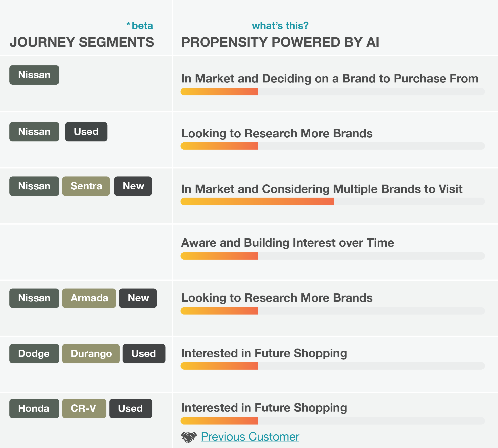Click the Journey Segments column header
Viewport: 498px width, 448px height.
click(x=82, y=42)
